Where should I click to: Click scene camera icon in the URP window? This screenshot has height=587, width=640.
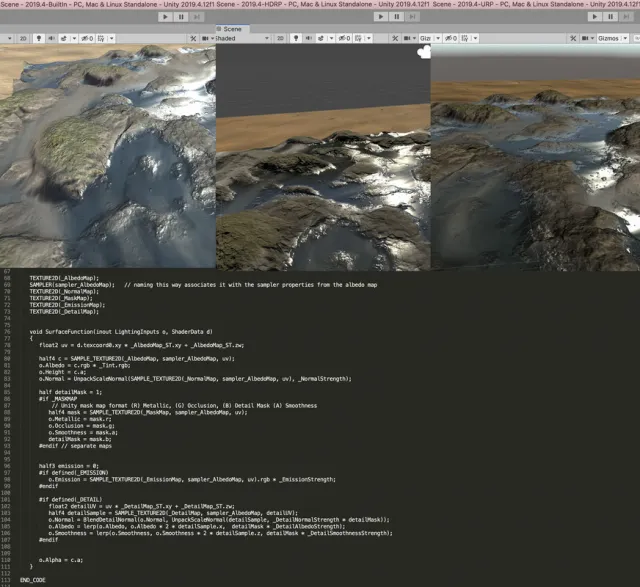[x=585, y=38]
